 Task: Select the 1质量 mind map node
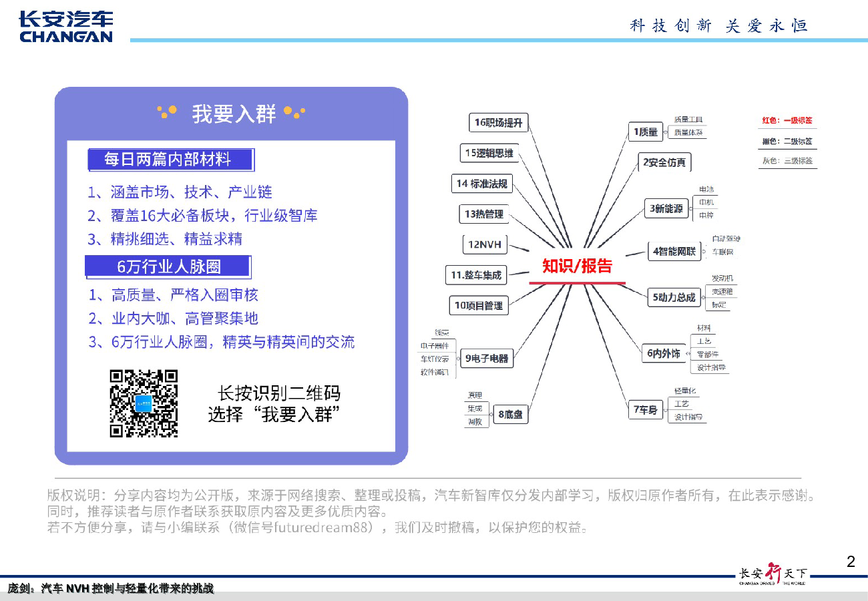pos(645,132)
